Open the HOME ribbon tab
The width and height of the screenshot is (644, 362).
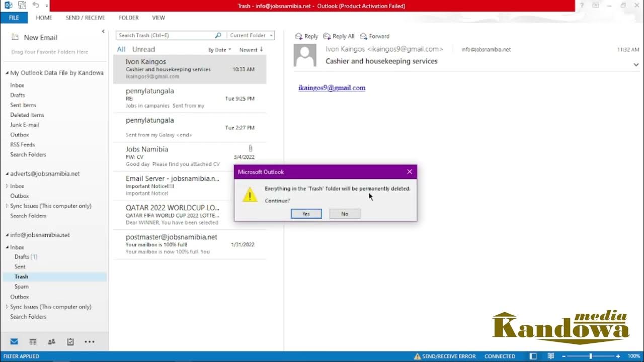(x=44, y=18)
